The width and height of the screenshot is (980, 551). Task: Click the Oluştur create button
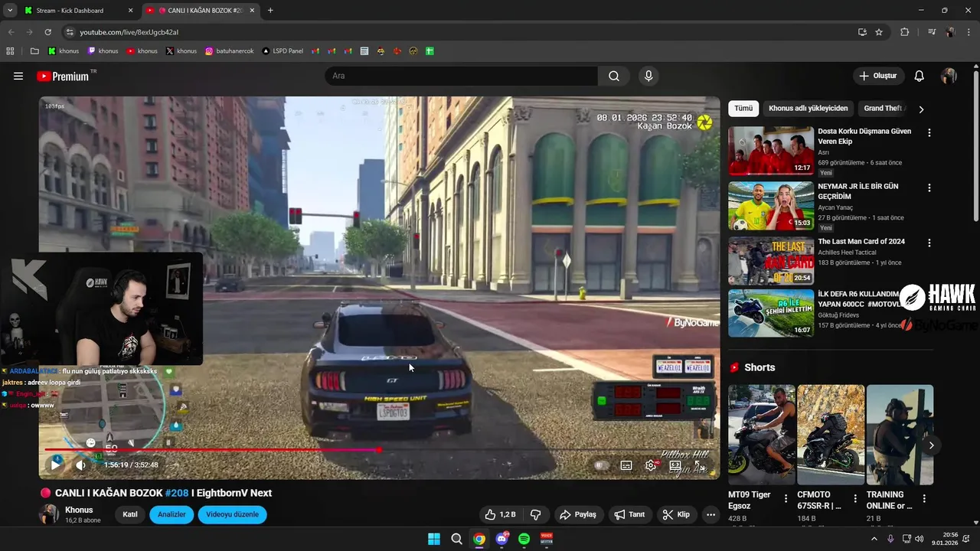pos(878,76)
